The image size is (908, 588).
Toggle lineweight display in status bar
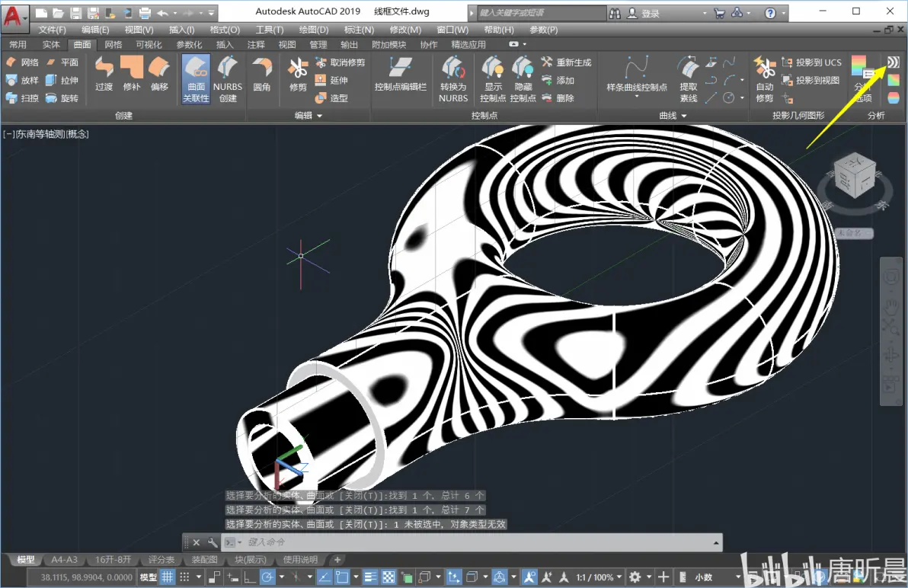[371, 577]
